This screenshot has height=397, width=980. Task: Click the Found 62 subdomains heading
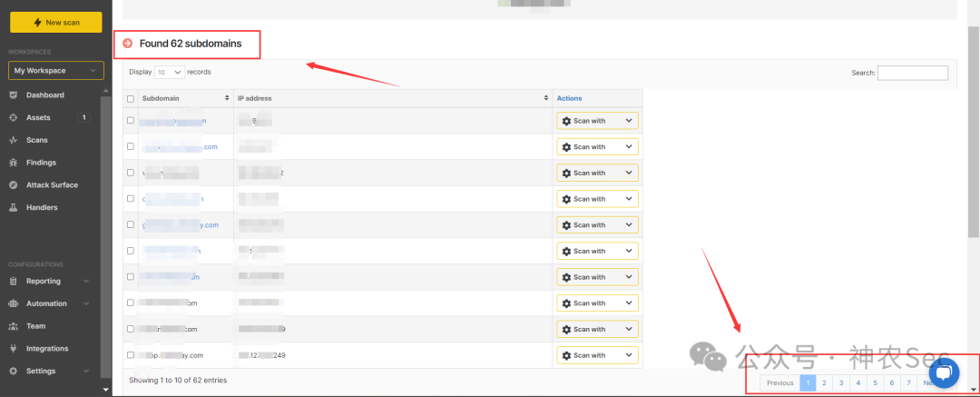(190, 44)
